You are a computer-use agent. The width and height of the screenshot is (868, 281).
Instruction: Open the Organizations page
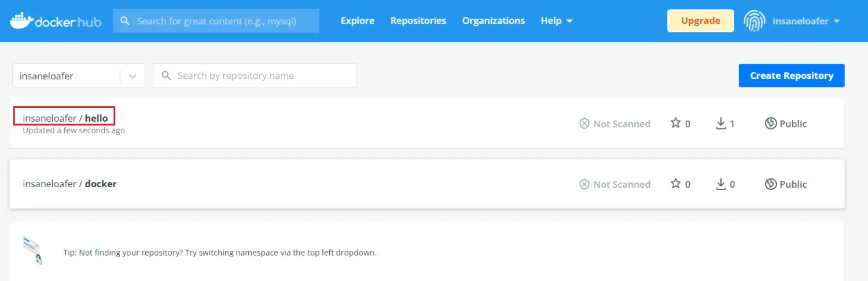coord(494,21)
